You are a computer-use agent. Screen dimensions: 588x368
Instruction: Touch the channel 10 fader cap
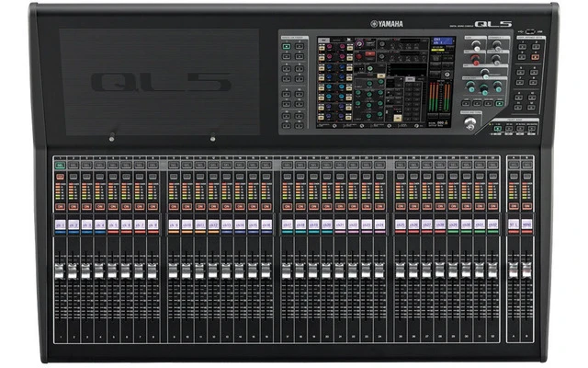click(x=187, y=271)
